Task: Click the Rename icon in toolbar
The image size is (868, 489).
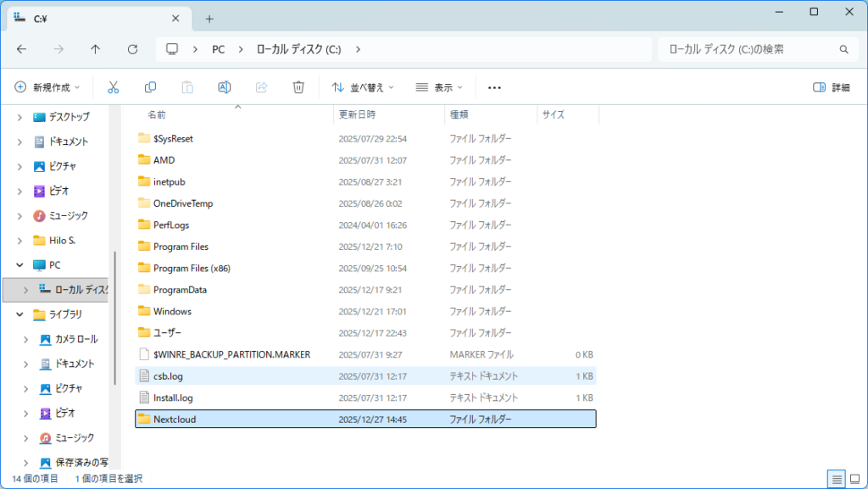Action: point(225,87)
